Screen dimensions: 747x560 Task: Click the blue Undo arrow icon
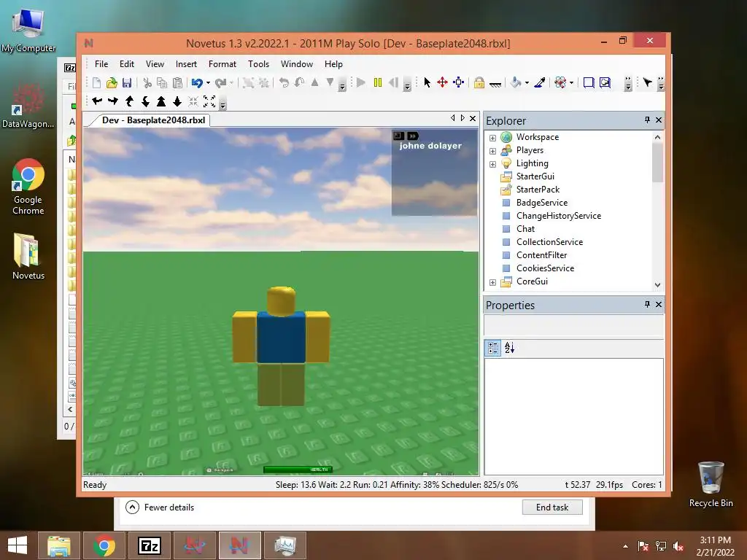coord(197,83)
